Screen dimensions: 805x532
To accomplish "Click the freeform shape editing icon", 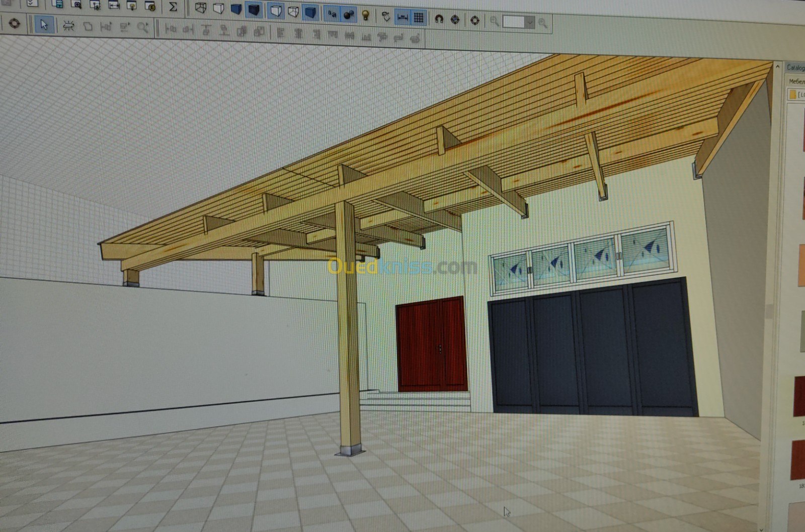I will pyautogui.click(x=88, y=27).
